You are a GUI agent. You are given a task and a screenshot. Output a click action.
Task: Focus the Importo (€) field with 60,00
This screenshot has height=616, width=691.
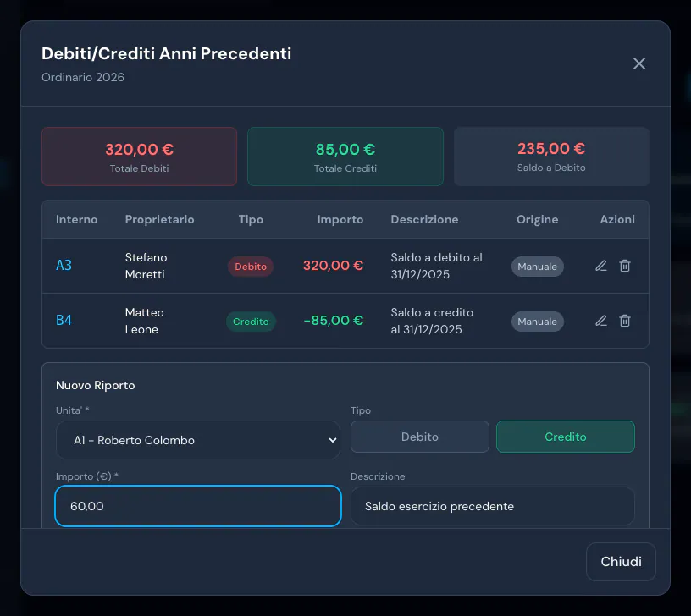[x=198, y=506]
